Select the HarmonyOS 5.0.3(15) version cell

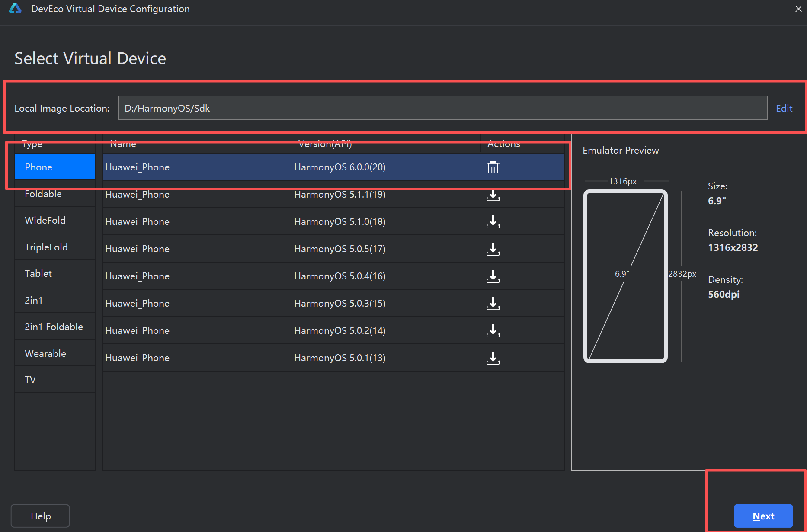pos(339,303)
